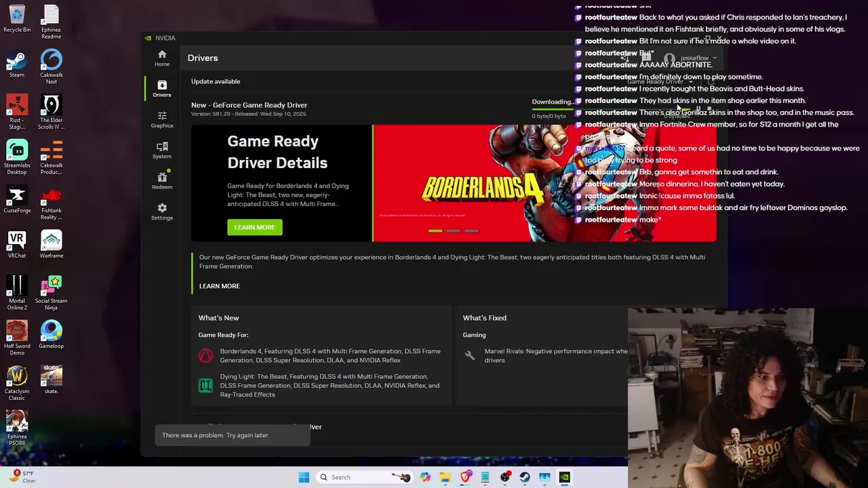Open the Game Ready Driver dropdown
This screenshot has width=868, height=488.
659,81
